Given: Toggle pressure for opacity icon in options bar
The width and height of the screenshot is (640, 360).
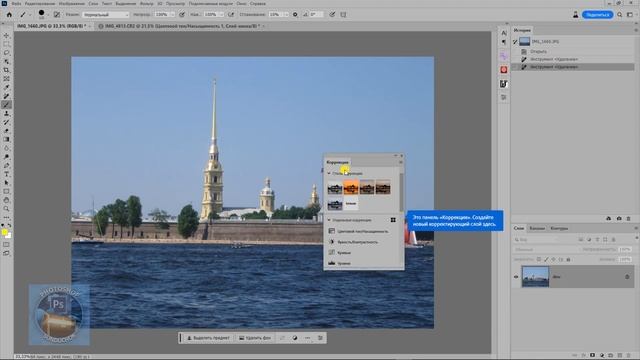Looking at the screenshot, I should 182,14.
